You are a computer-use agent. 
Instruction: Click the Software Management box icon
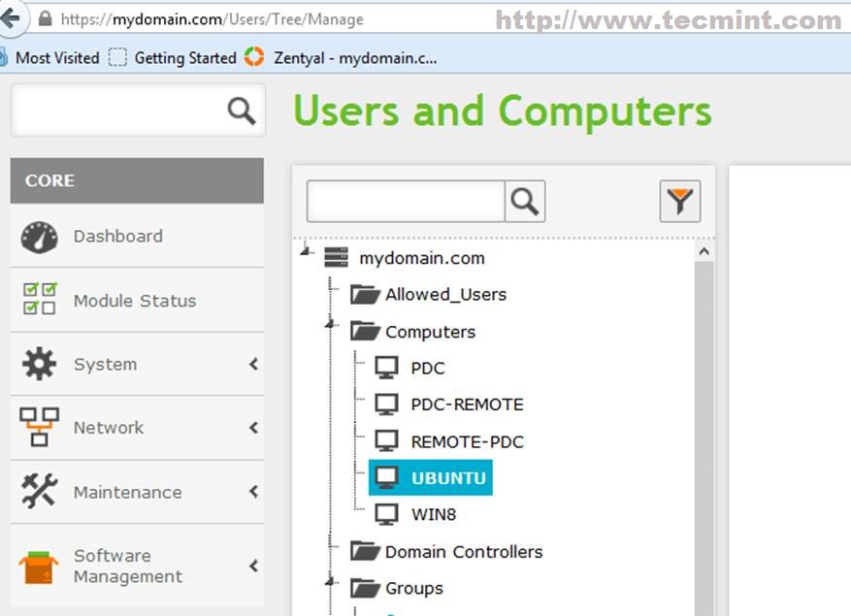[x=39, y=567]
